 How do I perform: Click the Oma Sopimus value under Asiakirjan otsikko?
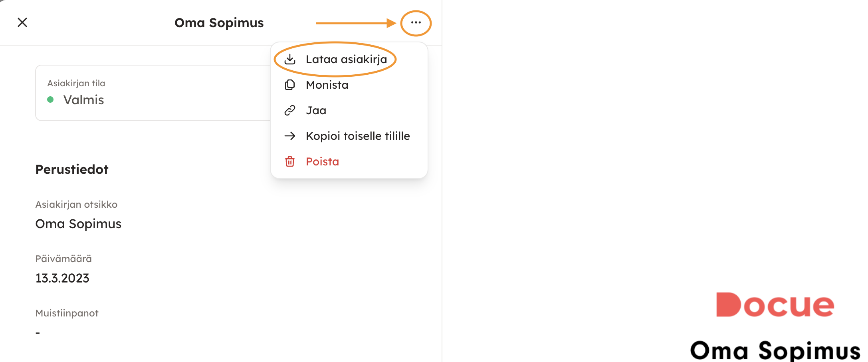tap(78, 224)
